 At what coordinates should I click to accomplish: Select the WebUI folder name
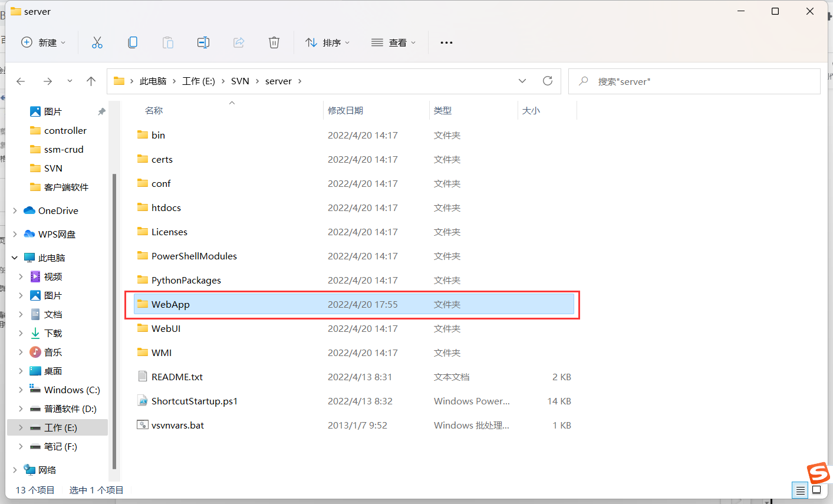click(166, 328)
